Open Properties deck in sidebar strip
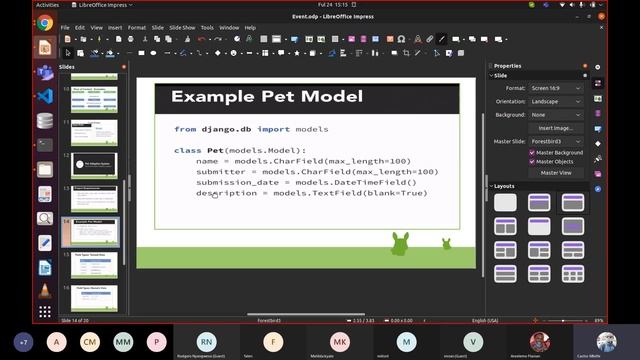The width and height of the screenshot is (640, 360). tap(598, 83)
